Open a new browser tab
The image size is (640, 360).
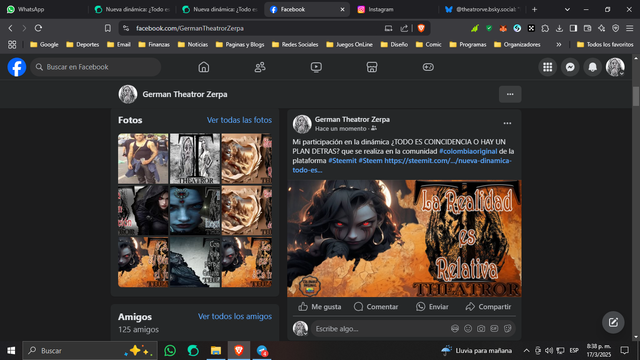(x=534, y=9)
